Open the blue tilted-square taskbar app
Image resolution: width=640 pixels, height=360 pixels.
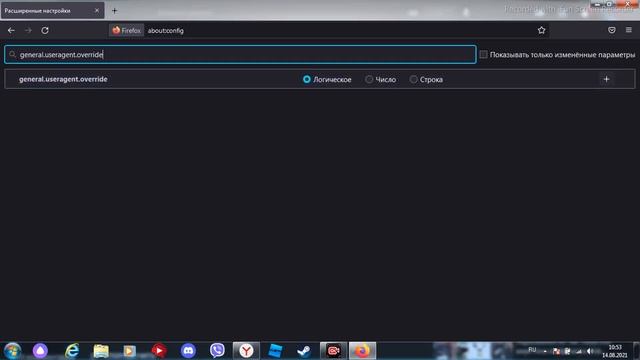[x=275, y=351]
